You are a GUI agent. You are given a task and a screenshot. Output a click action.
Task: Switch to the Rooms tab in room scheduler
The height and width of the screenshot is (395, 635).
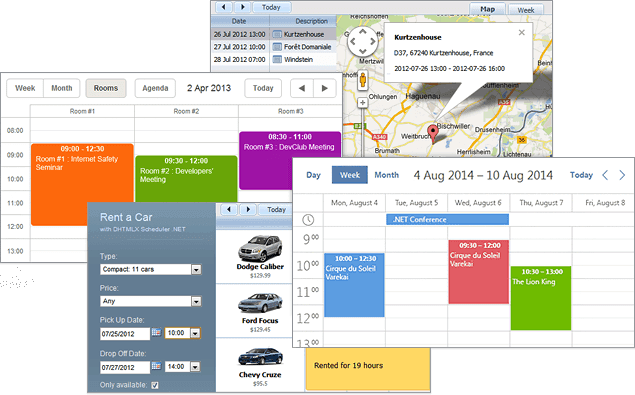pyautogui.click(x=106, y=88)
